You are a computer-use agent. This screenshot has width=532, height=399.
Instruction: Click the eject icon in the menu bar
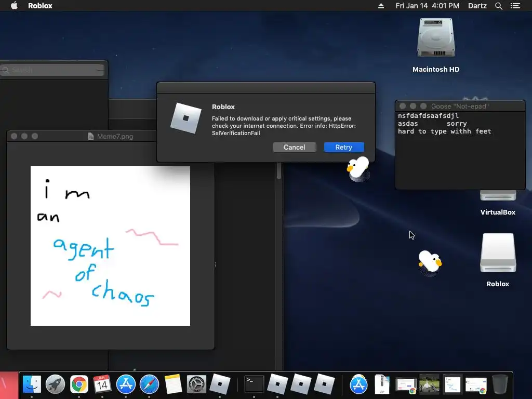point(381,6)
